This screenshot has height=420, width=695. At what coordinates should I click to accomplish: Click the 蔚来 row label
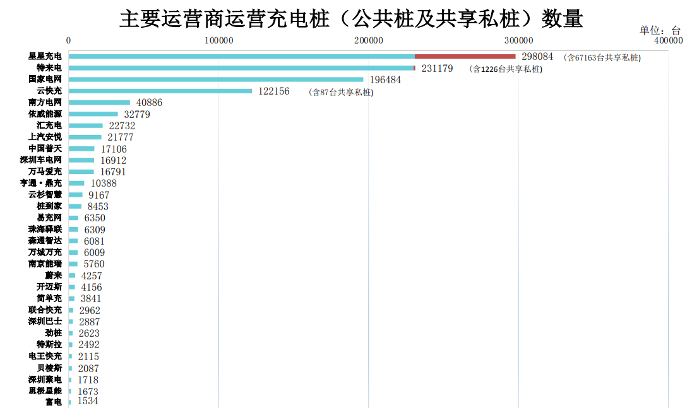point(53,275)
